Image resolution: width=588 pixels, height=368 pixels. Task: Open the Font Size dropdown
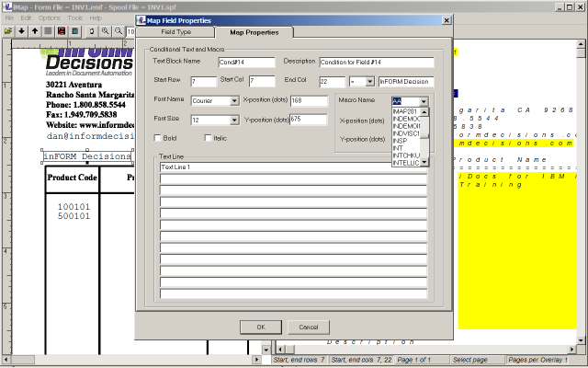coord(234,120)
